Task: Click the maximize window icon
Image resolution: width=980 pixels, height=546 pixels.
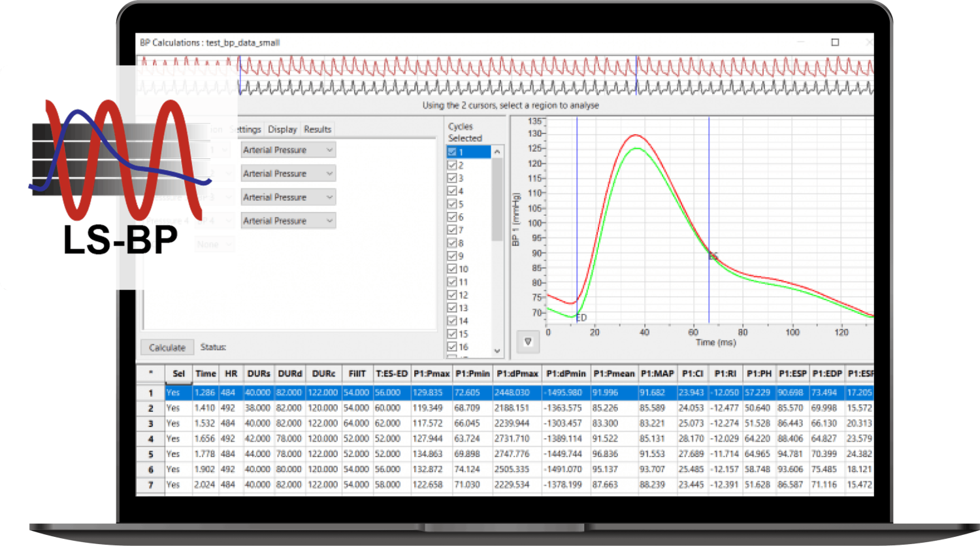Action: coord(835,43)
